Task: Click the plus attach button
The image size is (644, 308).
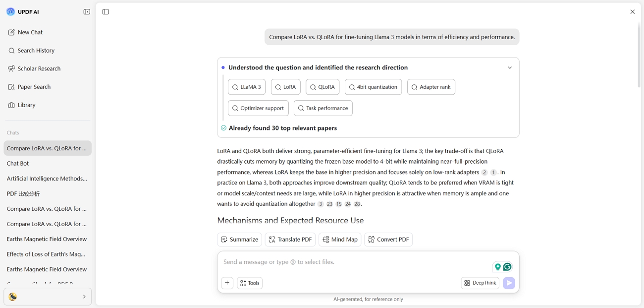Action: coord(227,283)
